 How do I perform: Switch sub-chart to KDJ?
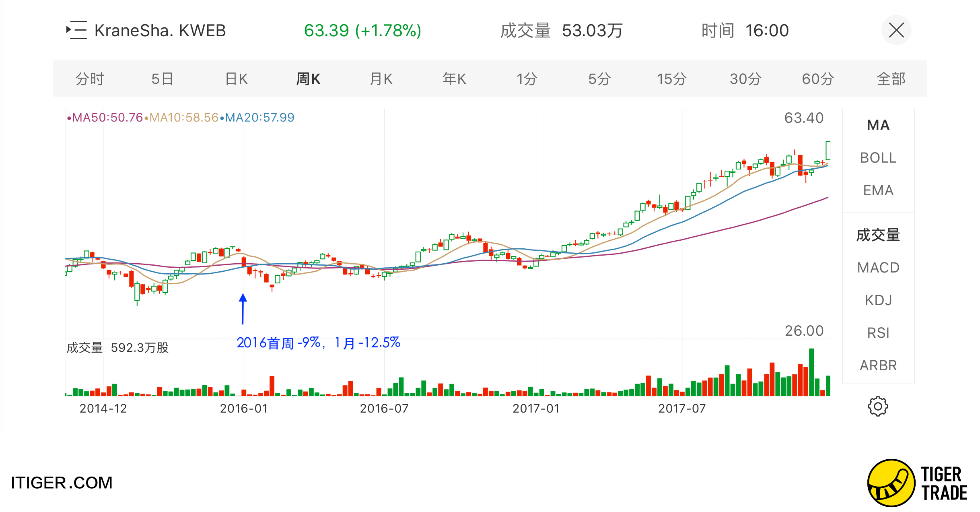pos(878,300)
